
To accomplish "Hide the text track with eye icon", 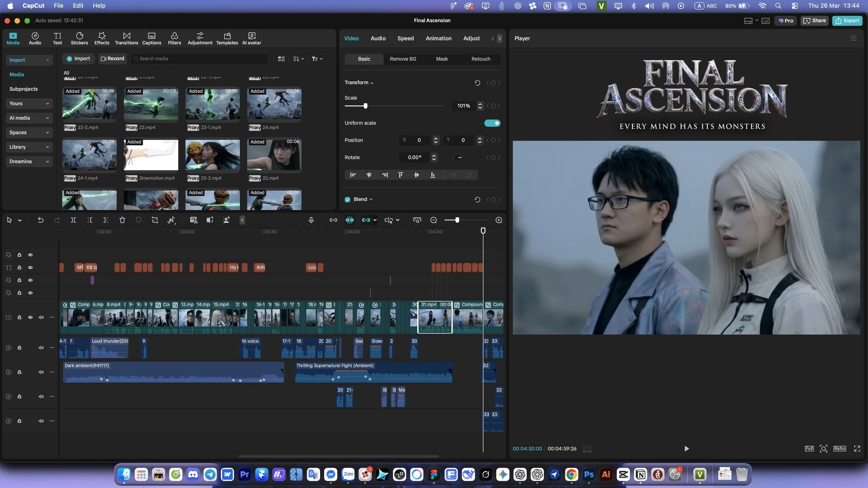I will pyautogui.click(x=30, y=268).
